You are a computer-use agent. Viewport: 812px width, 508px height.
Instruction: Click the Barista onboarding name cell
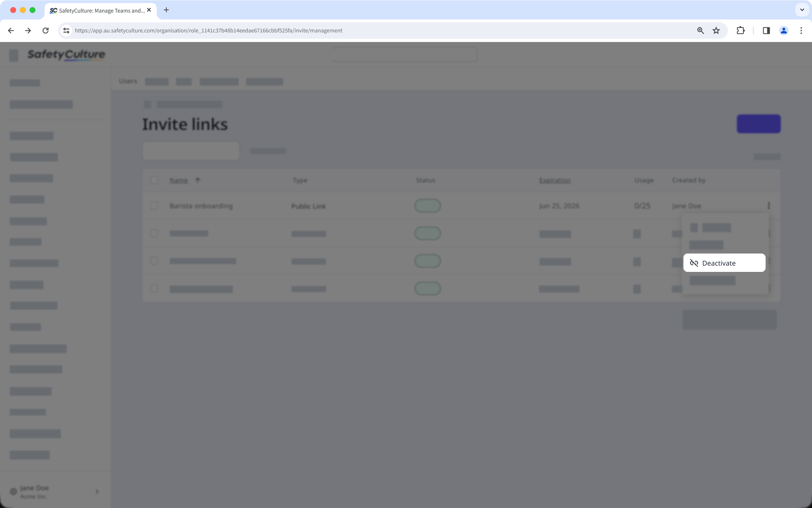[x=201, y=206]
